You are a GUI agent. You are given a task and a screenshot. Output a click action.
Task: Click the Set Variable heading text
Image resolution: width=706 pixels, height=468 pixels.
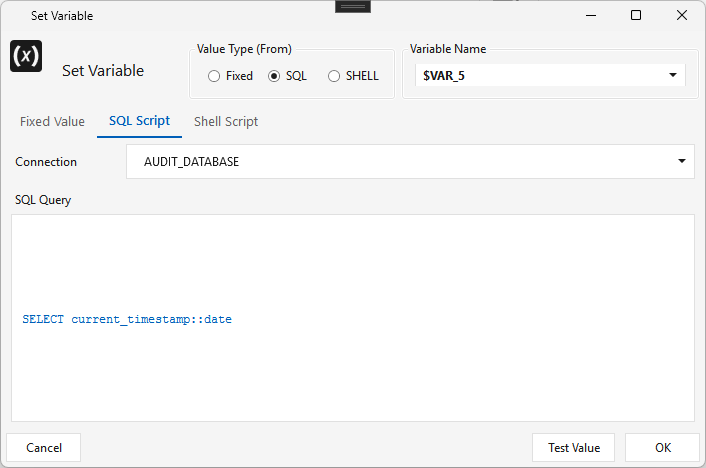click(x=103, y=71)
